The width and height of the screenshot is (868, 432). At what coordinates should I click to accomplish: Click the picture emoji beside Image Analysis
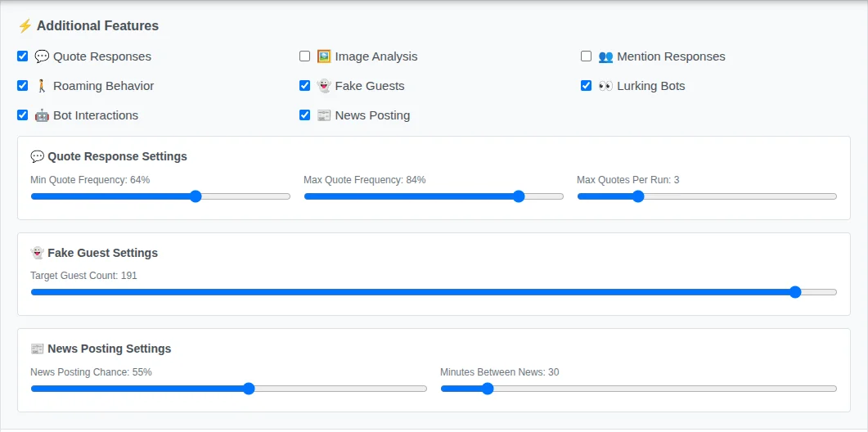click(x=324, y=56)
